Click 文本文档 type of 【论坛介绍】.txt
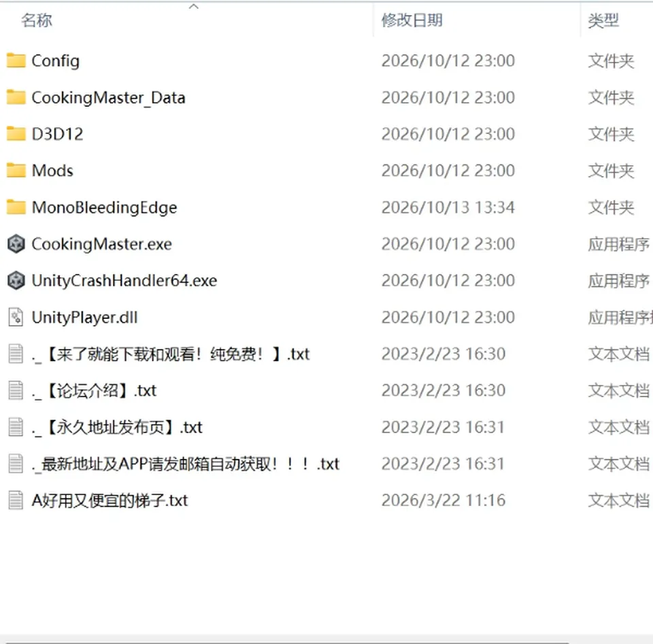Viewport: 653px width, 644px height. pyautogui.click(x=619, y=390)
